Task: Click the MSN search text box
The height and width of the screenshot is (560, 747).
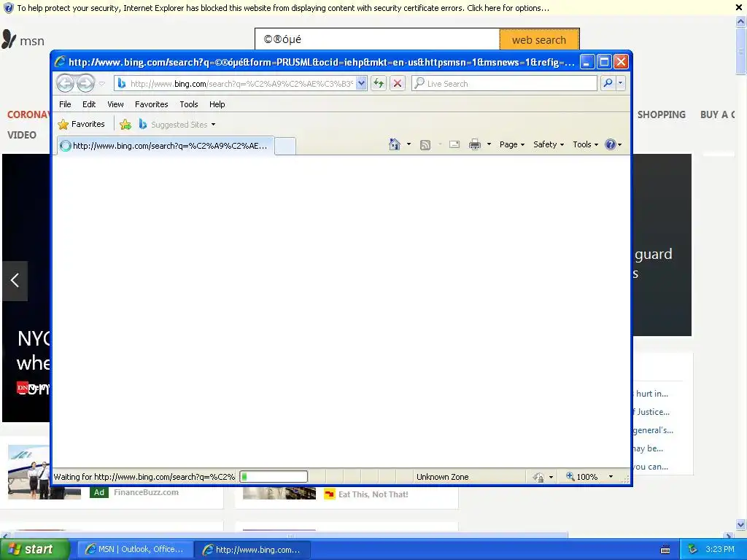Action: [377, 39]
